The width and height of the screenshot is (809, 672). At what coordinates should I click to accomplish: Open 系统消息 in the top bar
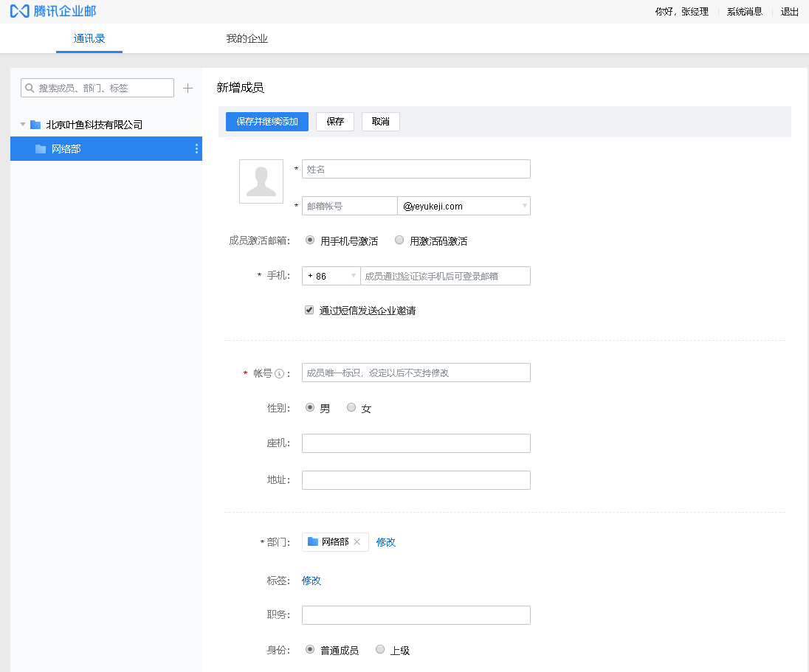(x=744, y=11)
